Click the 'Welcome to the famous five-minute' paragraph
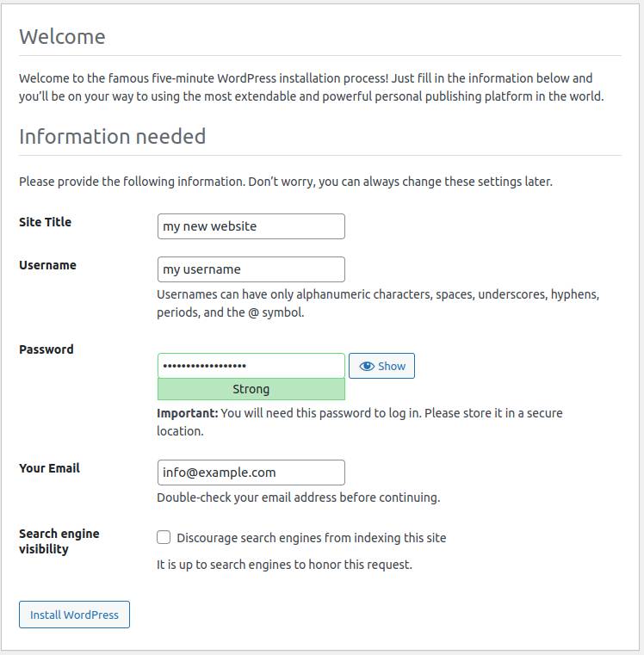 [312, 87]
